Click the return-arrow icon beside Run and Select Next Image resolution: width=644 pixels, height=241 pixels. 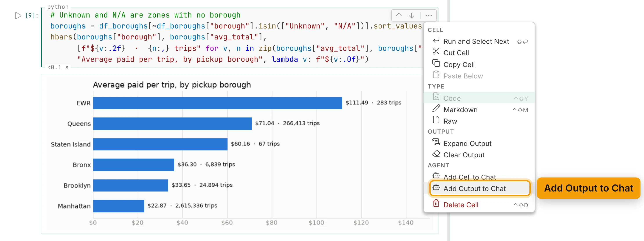click(x=436, y=40)
